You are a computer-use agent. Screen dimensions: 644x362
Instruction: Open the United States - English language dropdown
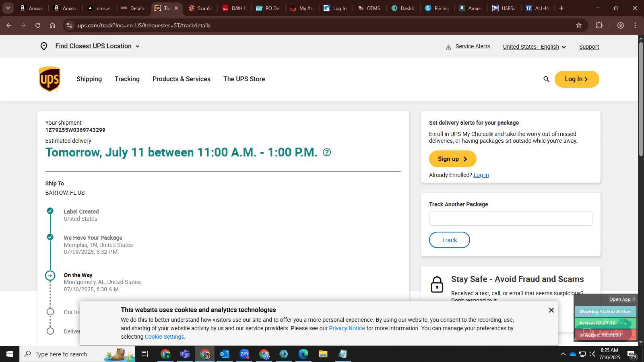pyautogui.click(x=535, y=47)
